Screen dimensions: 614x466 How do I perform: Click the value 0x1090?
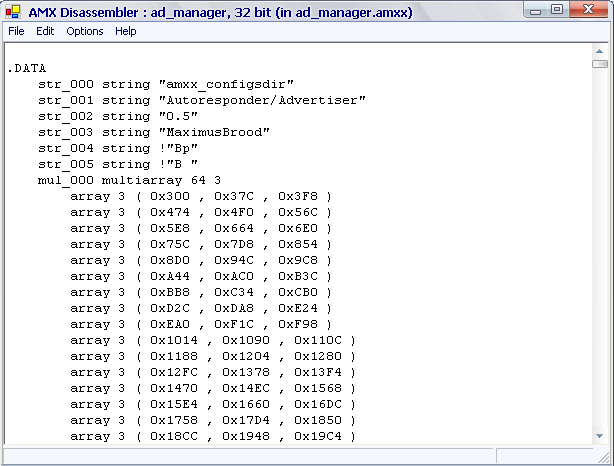pos(246,340)
